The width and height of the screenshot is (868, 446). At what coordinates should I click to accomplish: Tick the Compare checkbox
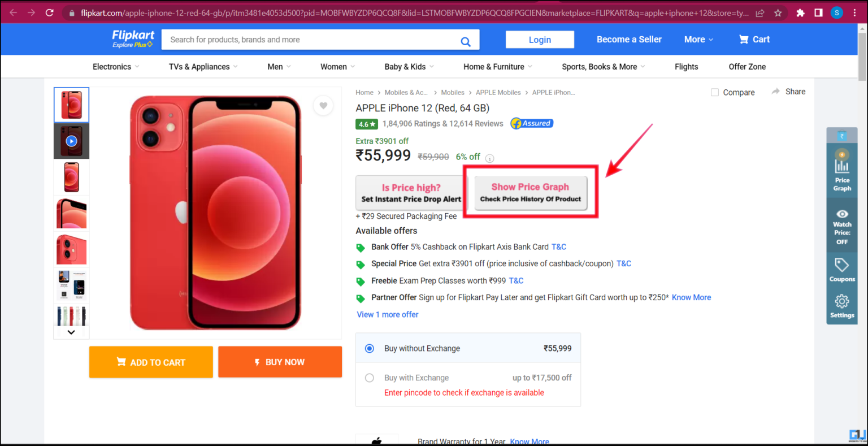[x=714, y=92]
